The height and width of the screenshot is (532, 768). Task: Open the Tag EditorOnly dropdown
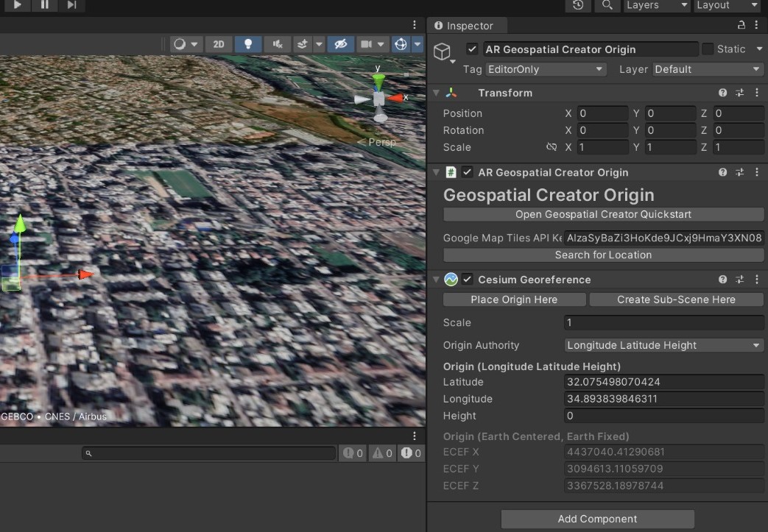coord(546,69)
